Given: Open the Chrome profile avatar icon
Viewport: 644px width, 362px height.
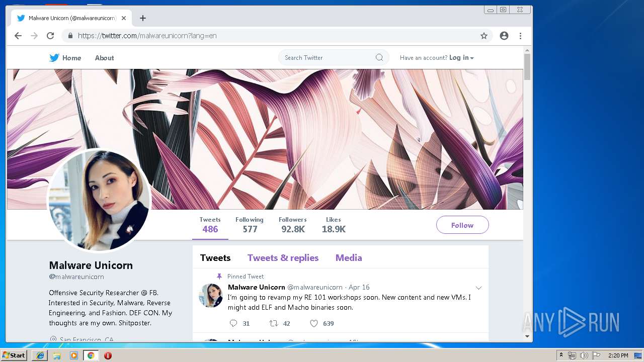Looking at the screenshot, I should point(504,36).
